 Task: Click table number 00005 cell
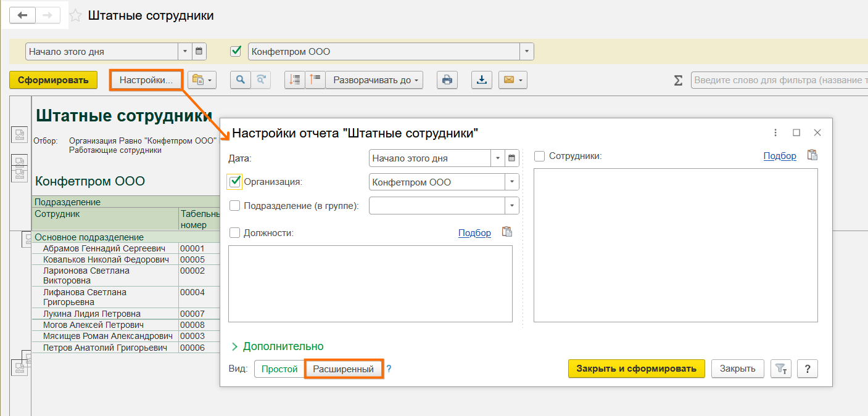199,259
